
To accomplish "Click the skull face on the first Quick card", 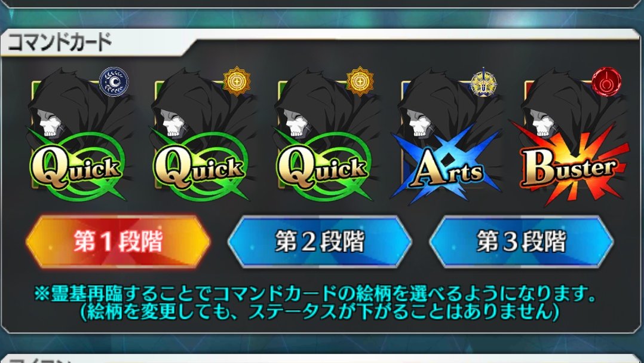I will pyautogui.click(x=50, y=123).
